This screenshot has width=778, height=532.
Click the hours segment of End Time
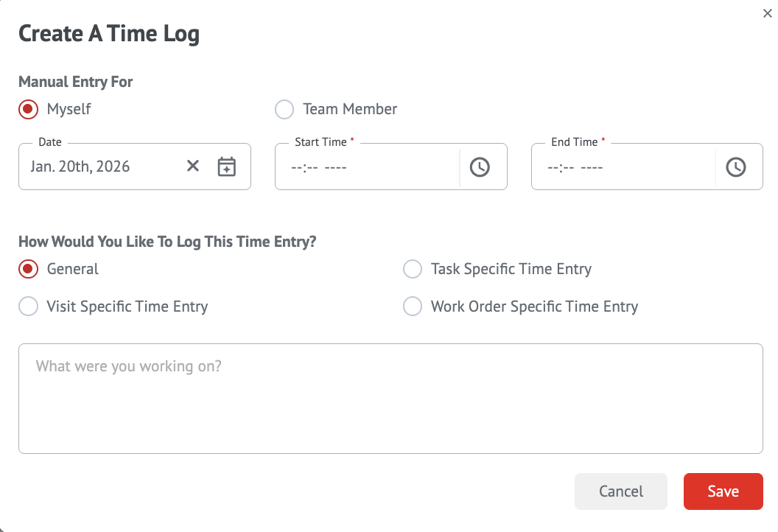coord(553,167)
